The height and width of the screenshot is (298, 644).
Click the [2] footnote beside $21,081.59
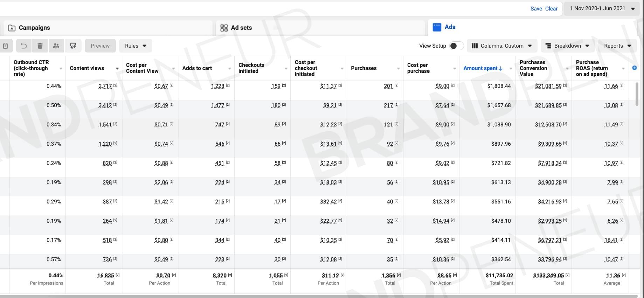point(565,85)
